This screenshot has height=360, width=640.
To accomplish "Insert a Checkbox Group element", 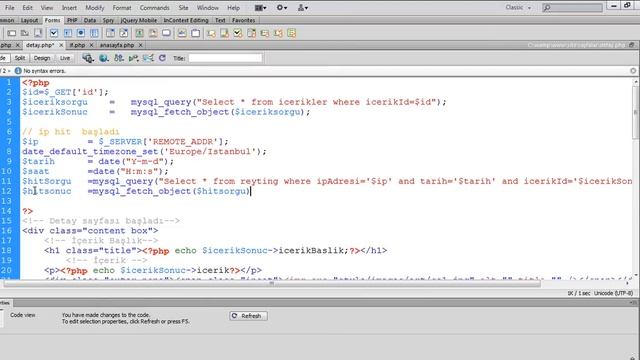I will pos(67,33).
